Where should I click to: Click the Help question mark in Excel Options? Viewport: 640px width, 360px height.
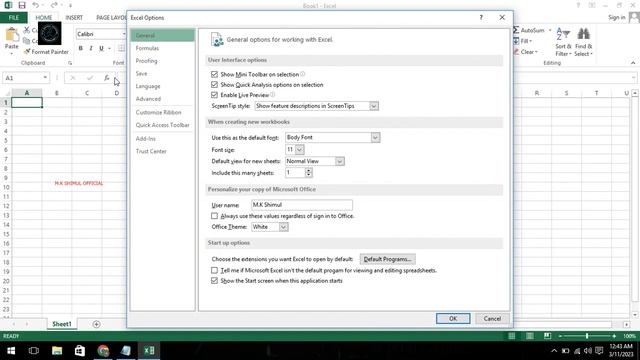[x=481, y=18]
